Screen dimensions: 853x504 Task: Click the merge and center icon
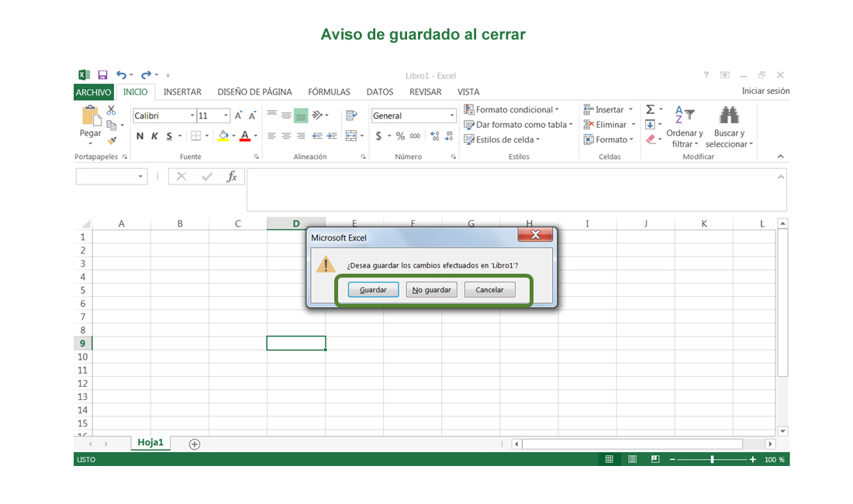pyautogui.click(x=351, y=136)
